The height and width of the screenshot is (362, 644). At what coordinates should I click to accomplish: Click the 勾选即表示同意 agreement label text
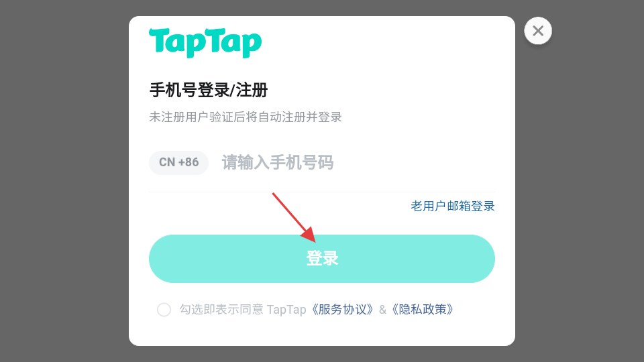coord(221,310)
